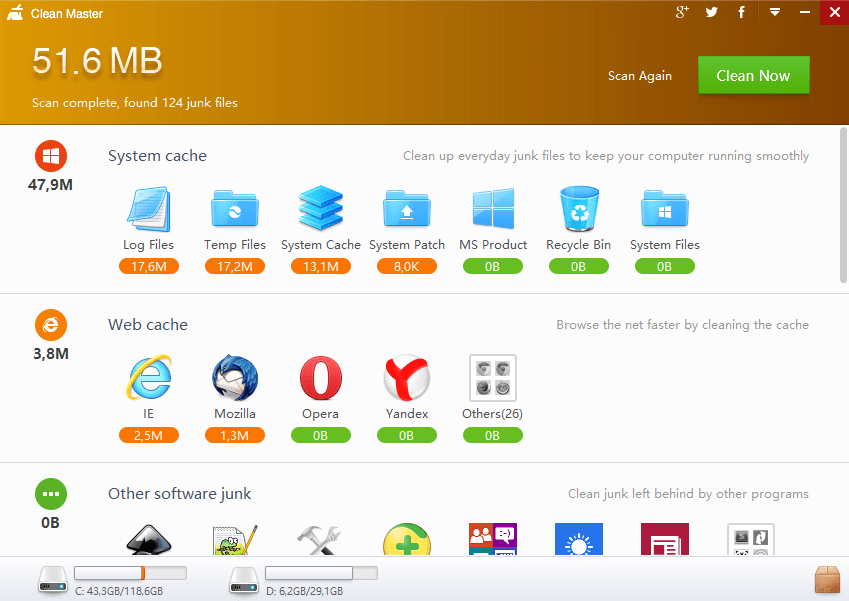This screenshot has width=849, height=601.
Task: Click the IE 2,5M size badge
Action: 149,435
